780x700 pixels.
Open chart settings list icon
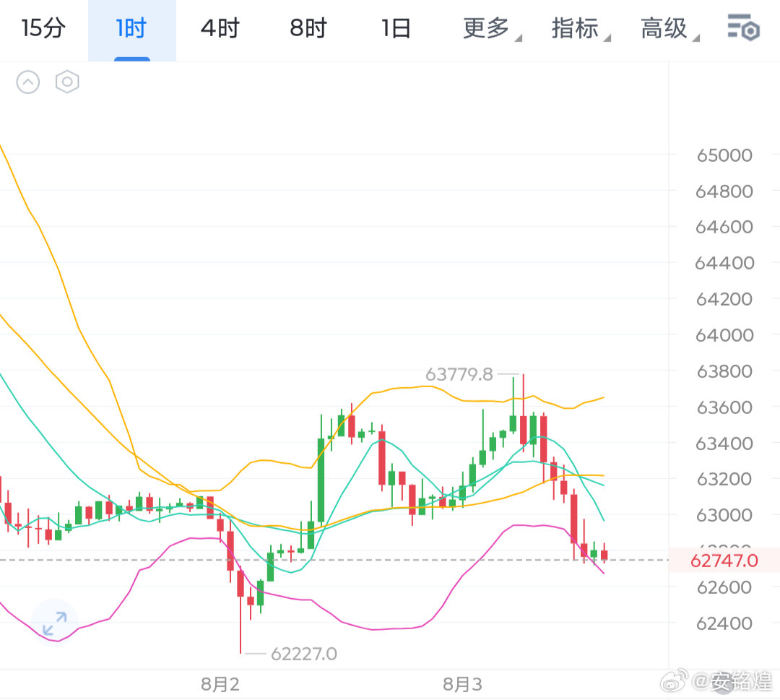[x=743, y=27]
